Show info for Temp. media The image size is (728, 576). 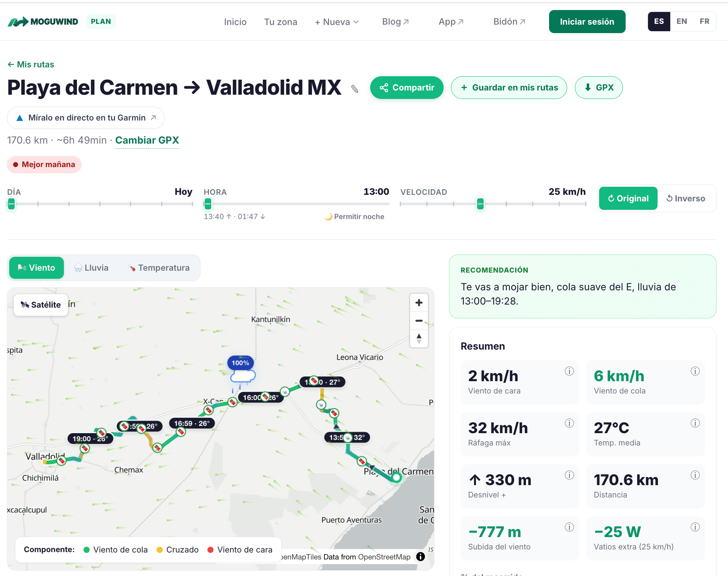pyautogui.click(x=695, y=423)
